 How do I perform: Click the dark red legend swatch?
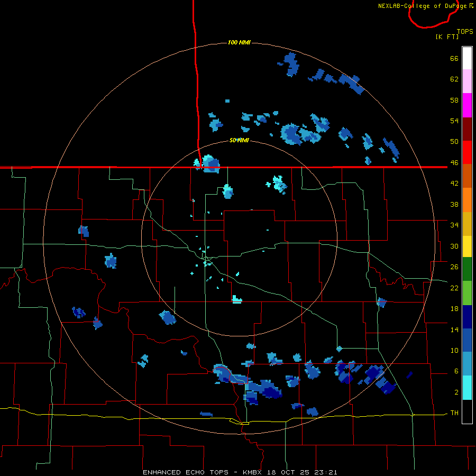coord(467,129)
